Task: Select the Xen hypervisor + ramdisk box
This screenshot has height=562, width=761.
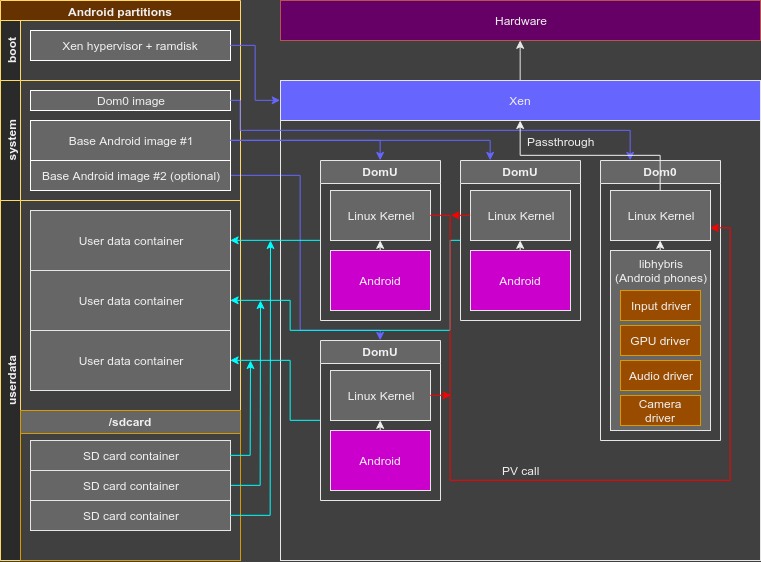Action: click(x=130, y=46)
